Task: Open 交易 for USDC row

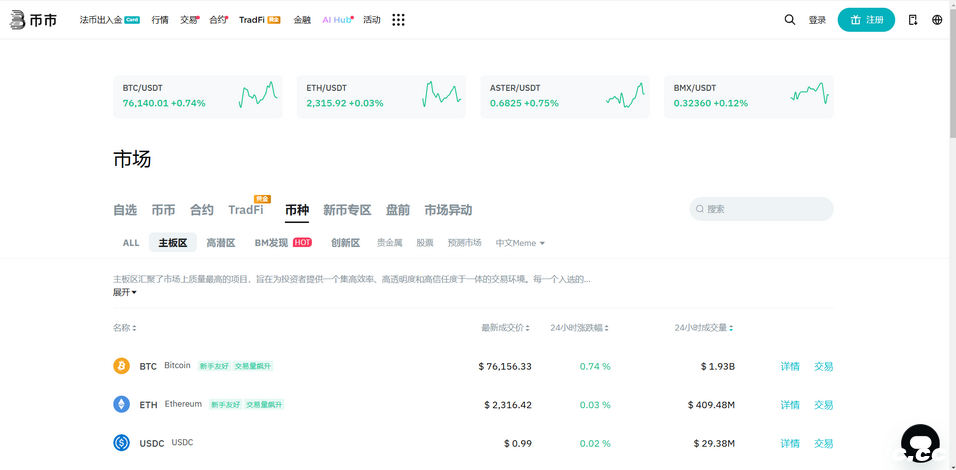Action: point(824,443)
